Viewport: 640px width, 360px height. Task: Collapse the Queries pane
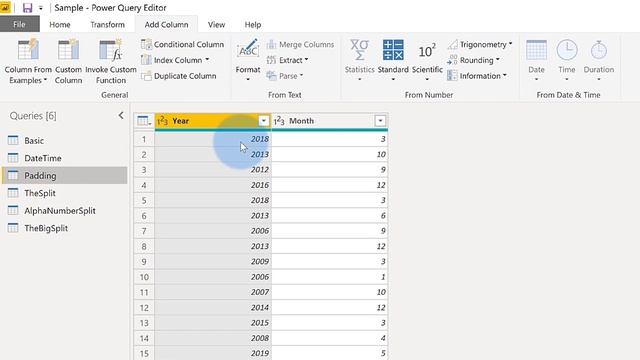click(121, 116)
